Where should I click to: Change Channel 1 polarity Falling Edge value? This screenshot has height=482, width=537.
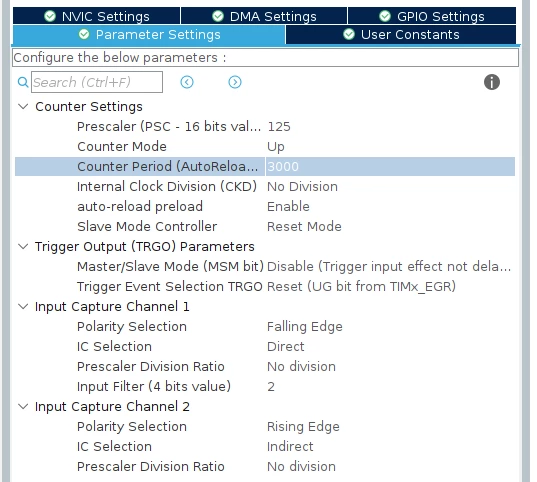305,326
